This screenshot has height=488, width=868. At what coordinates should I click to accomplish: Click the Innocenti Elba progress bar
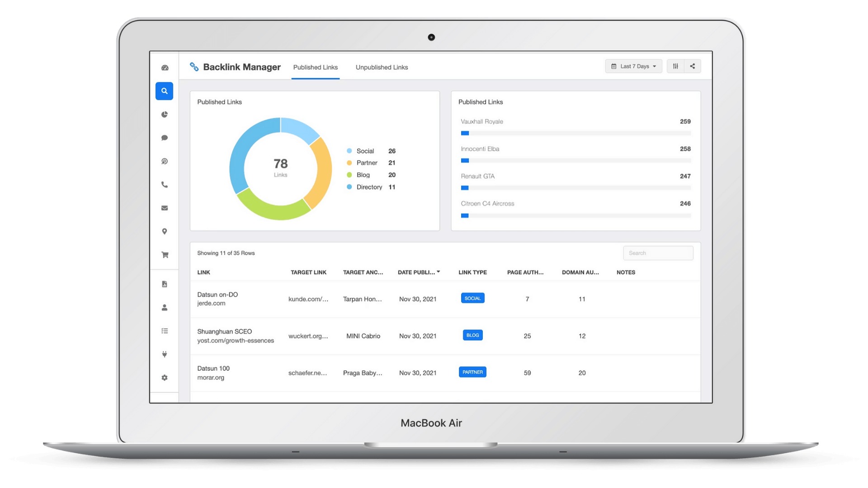pos(576,161)
